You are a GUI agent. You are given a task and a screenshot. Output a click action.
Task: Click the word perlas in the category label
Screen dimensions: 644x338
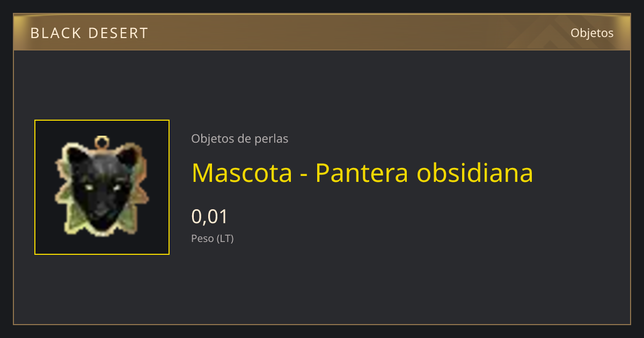tap(272, 139)
